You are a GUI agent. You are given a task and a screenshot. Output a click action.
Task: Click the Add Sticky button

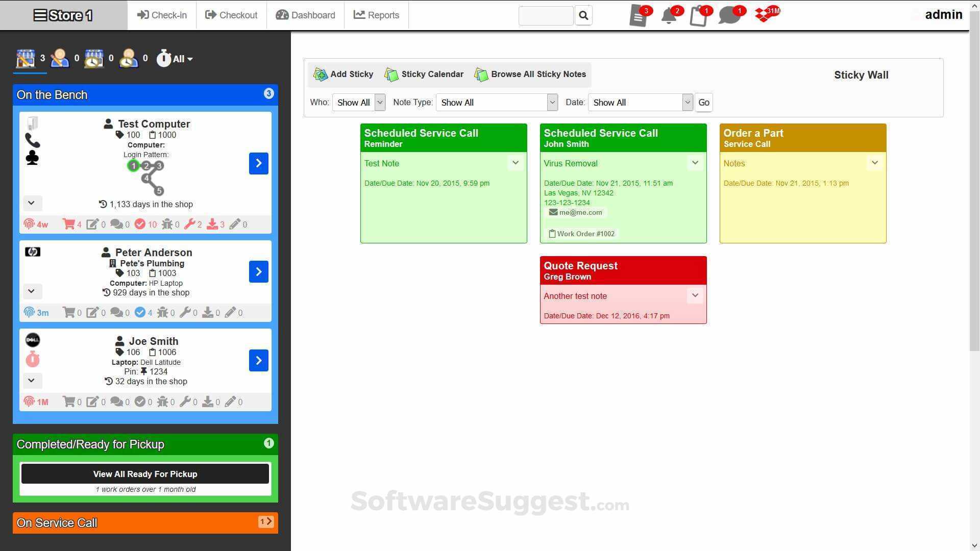tap(342, 74)
